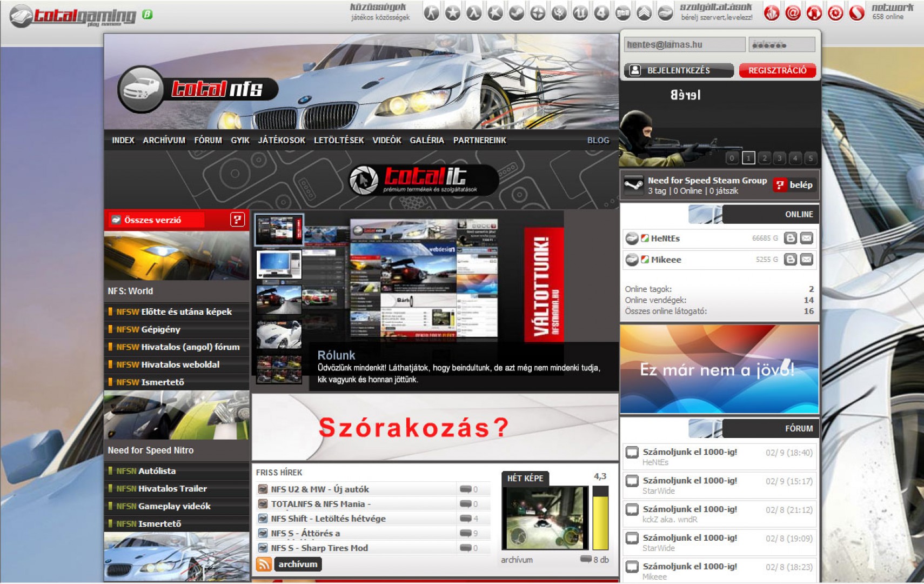Viewport: 924px width, 584px height.
Task: Click the crosshair community icon in top bar
Action: pos(538,12)
